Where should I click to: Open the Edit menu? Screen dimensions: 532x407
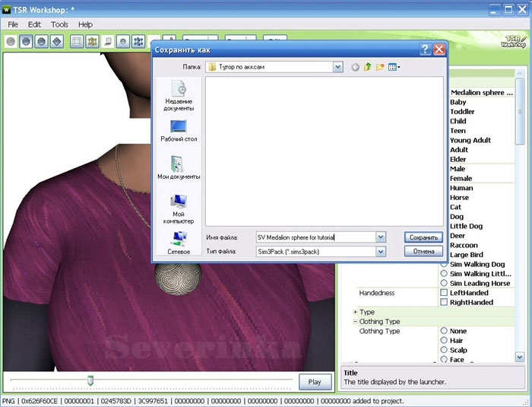tap(34, 24)
